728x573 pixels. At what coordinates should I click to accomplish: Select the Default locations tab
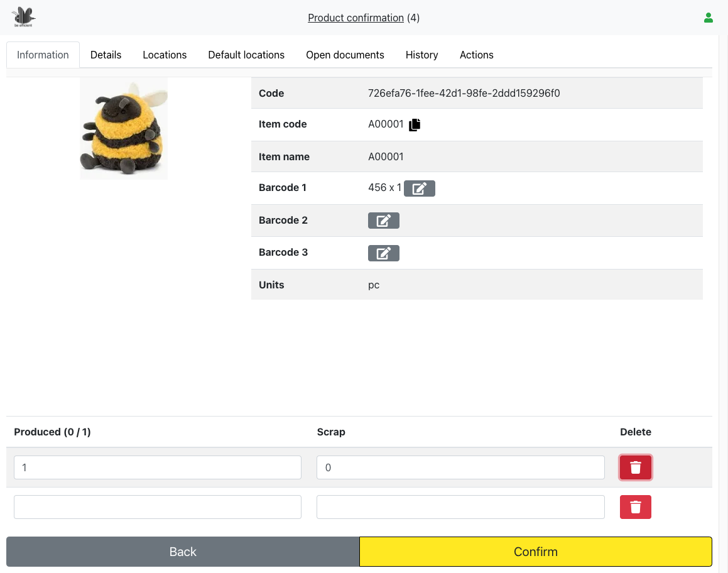(x=246, y=55)
